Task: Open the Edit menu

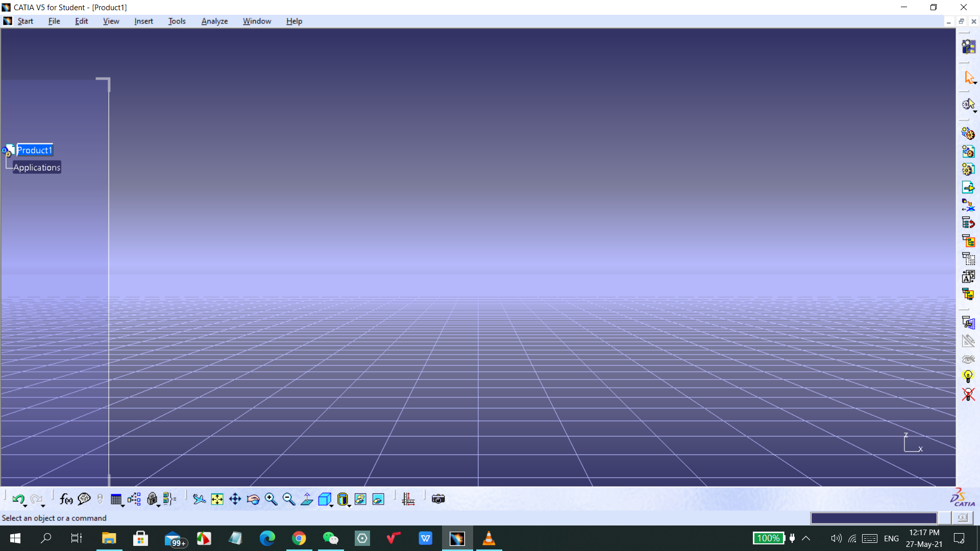Action: pyautogui.click(x=82, y=21)
